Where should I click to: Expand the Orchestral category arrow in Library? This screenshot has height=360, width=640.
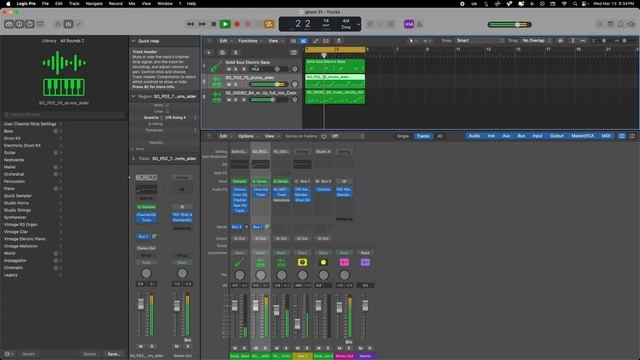click(61, 174)
